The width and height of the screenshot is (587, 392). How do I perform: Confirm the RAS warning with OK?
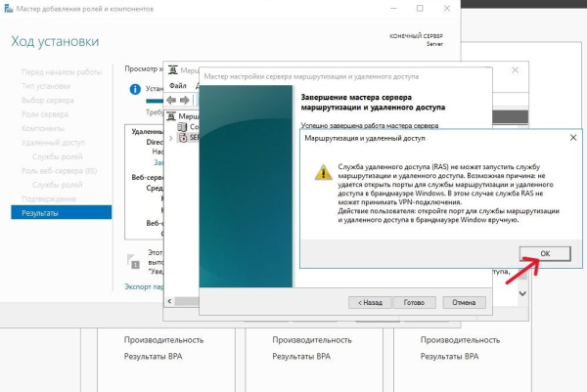tap(545, 253)
